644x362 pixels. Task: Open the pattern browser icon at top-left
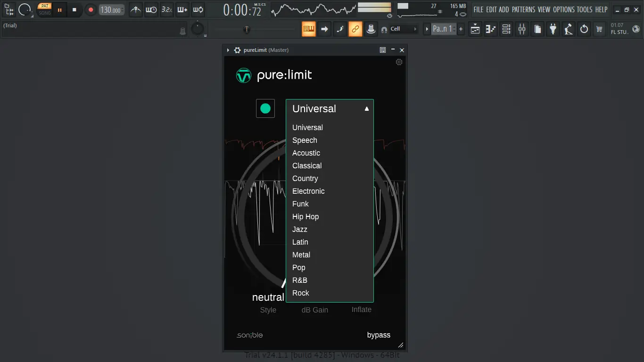(x=9, y=9)
